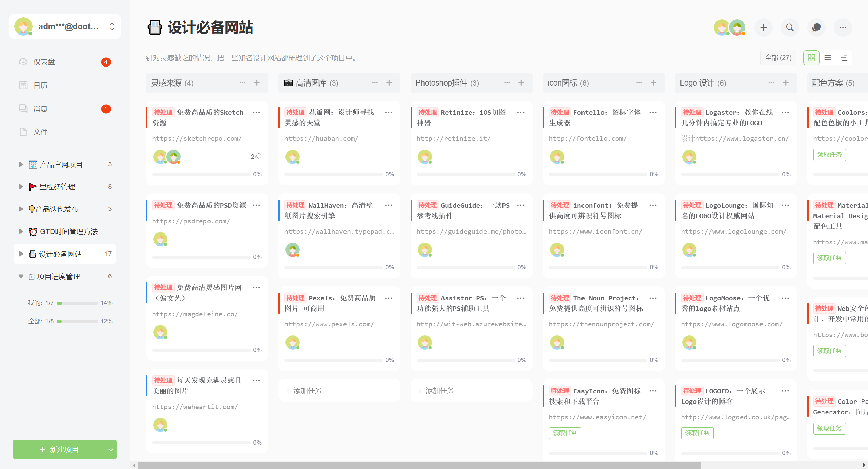
Task: Click 领取任务 on EasyIcon card
Action: click(x=565, y=433)
